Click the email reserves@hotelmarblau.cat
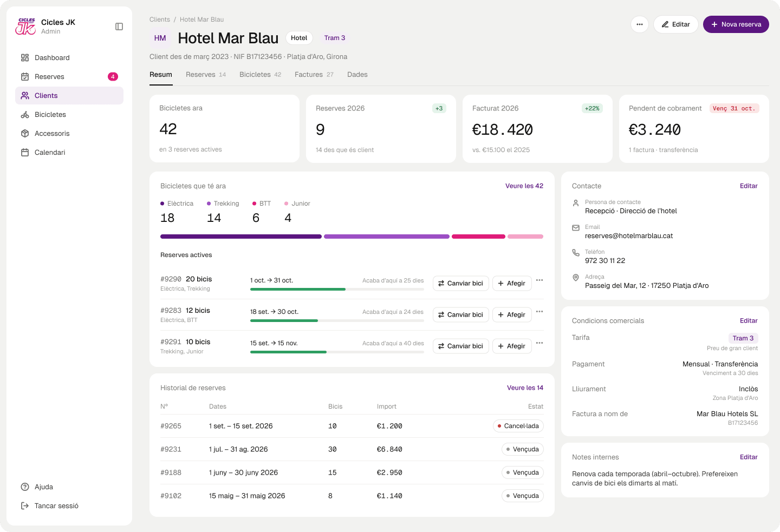The image size is (780, 532). (629, 236)
